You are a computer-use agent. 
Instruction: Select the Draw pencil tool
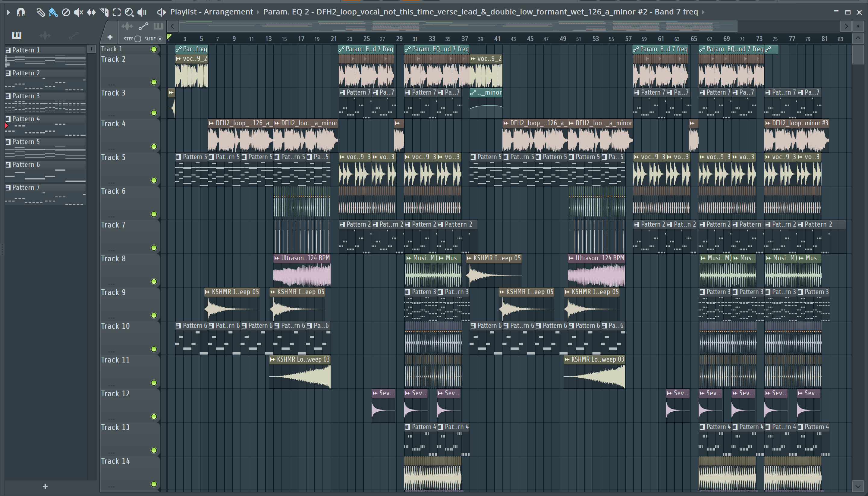(41, 13)
